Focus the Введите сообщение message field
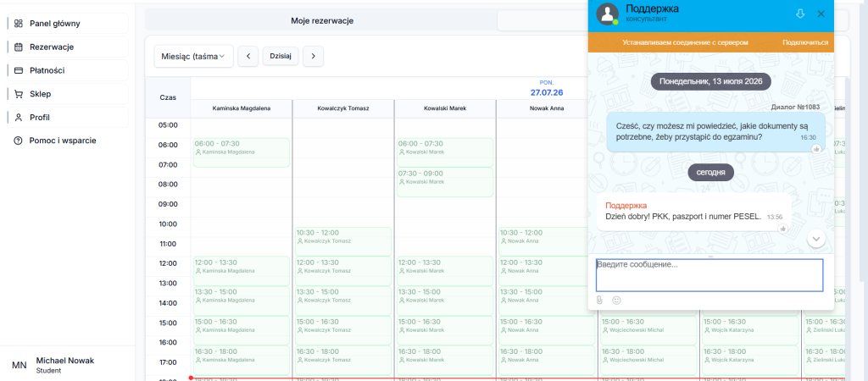This screenshot has height=381, width=868. [709, 275]
